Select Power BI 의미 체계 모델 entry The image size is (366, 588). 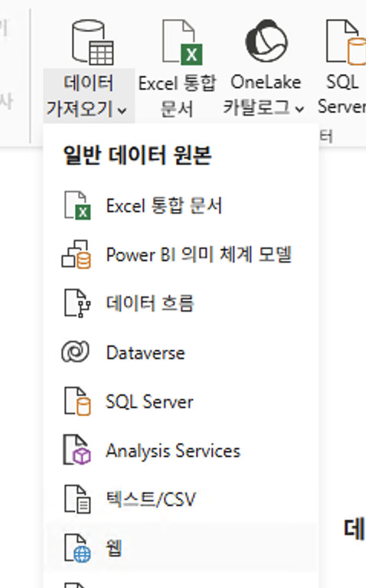click(x=199, y=255)
